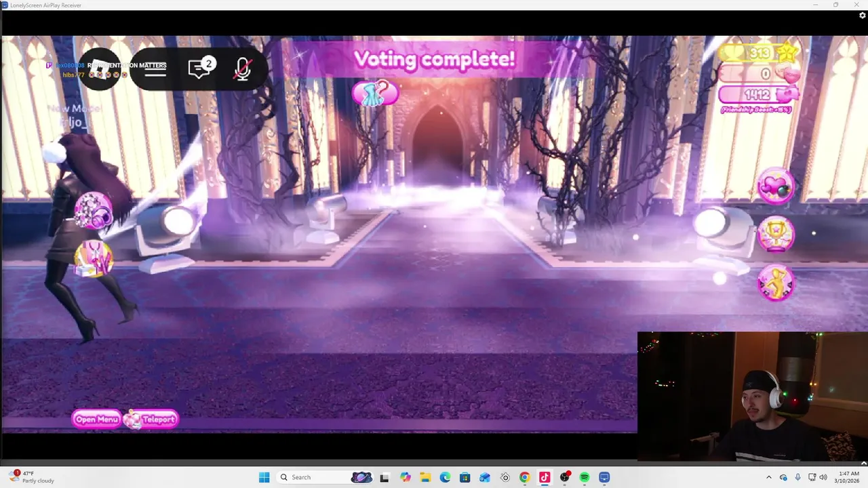
Task: Open the Roblox hamburger menu
Action: pos(155,69)
